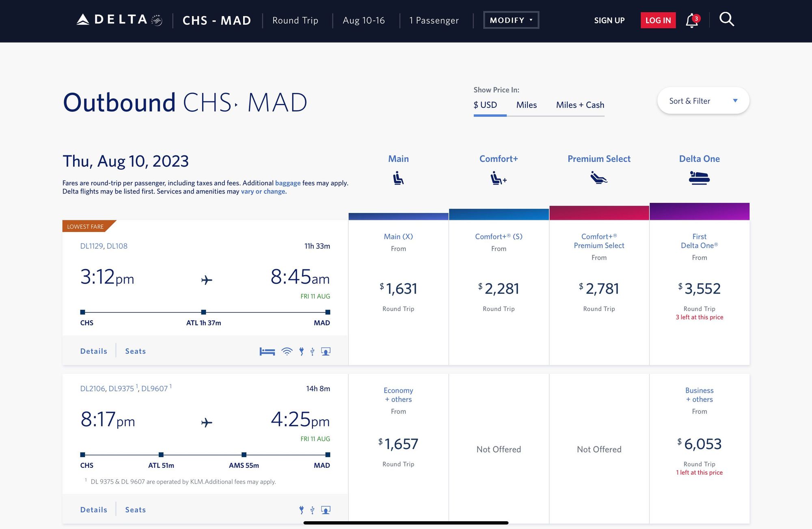Open the baggage fees link
812x529 pixels.
coord(287,183)
